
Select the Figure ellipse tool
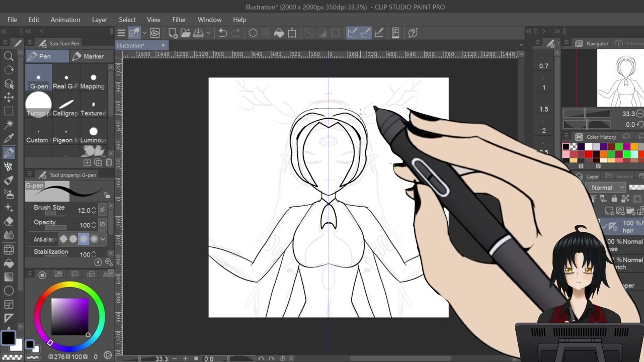point(9,291)
